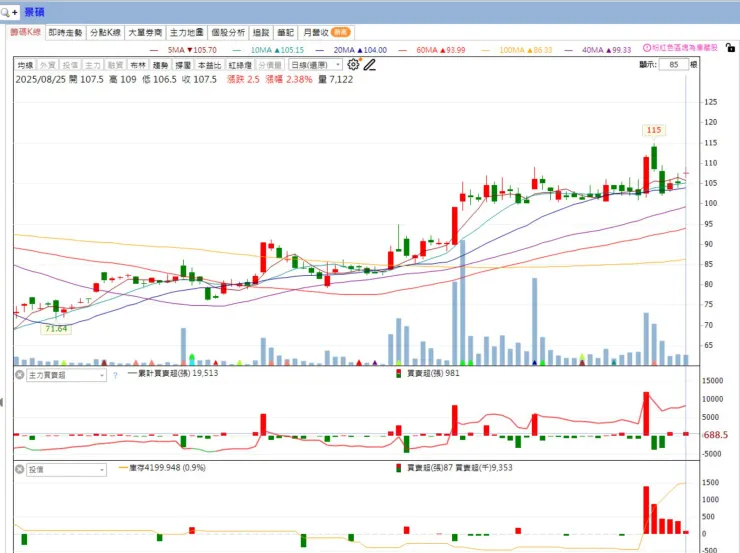
Task: Click the question mark help icon
Action: (x=115, y=376)
